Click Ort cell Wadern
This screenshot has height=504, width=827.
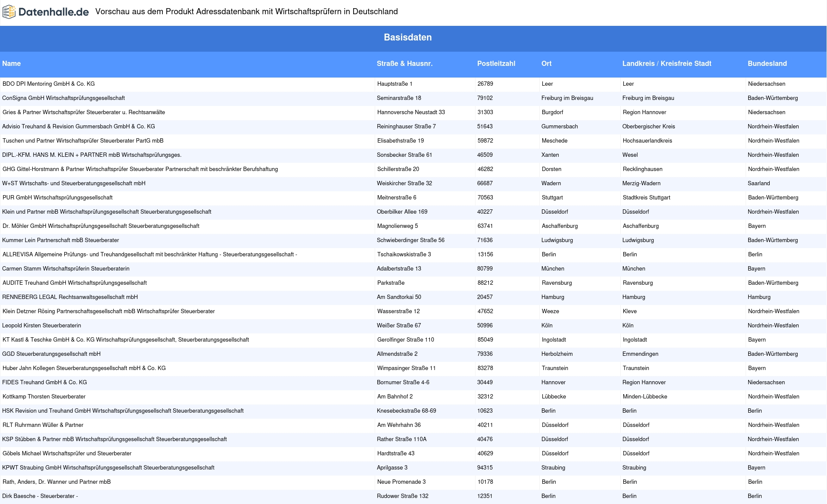(x=551, y=184)
